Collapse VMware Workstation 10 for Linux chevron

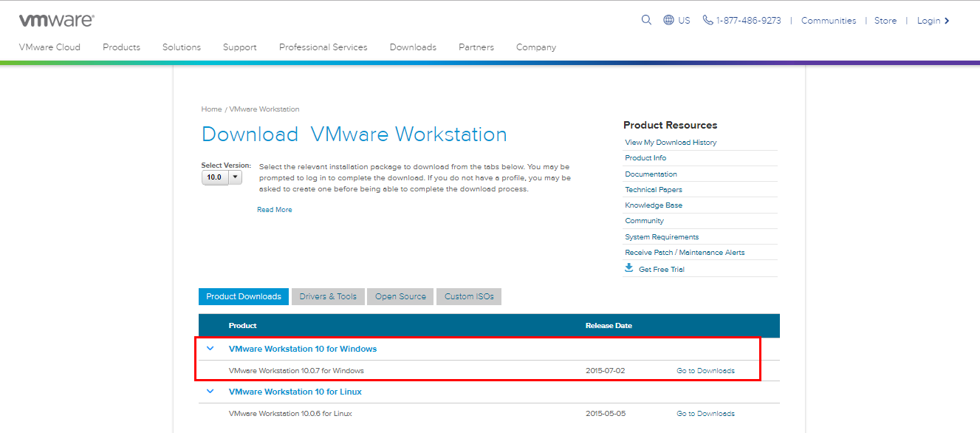pos(210,392)
